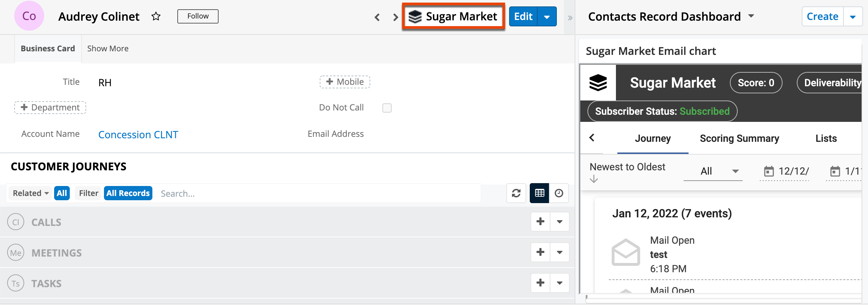Toggle the Do Not Call checkbox

point(387,108)
